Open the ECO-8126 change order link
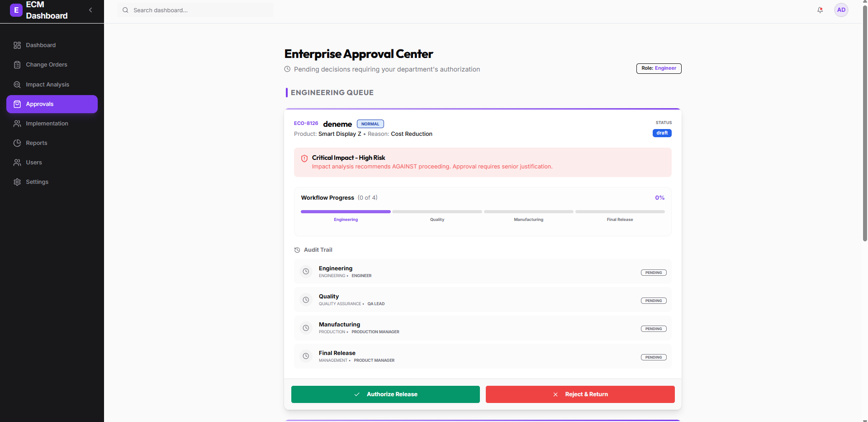This screenshot has width=868, height=422. pos(306,123)
